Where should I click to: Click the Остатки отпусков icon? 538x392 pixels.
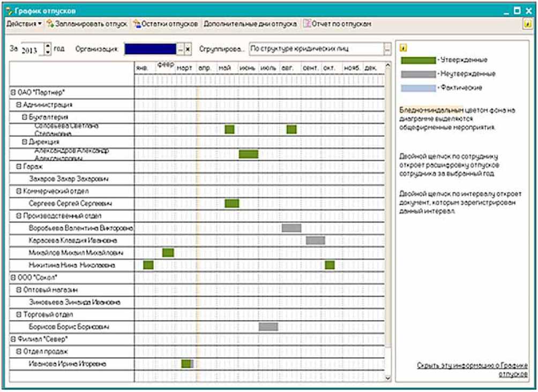(137, 24)
